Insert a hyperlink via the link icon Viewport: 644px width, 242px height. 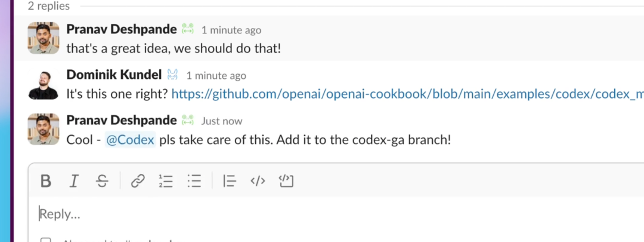pos(138,180)
